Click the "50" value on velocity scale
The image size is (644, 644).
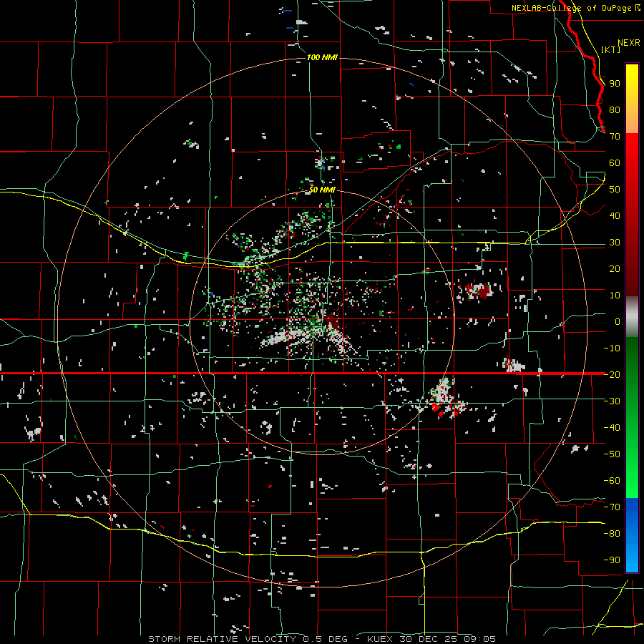615,190
